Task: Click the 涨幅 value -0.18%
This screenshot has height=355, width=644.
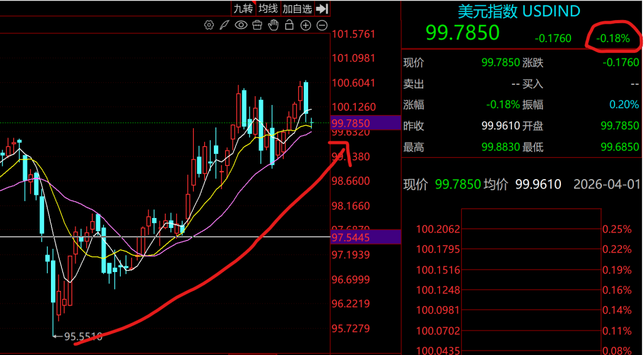Action: [503, 105]
